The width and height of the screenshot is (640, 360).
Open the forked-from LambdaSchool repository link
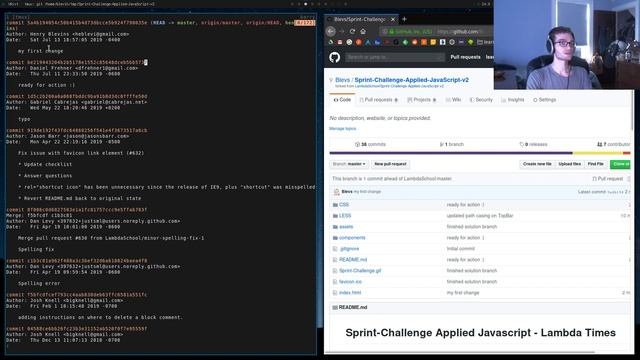399,87
